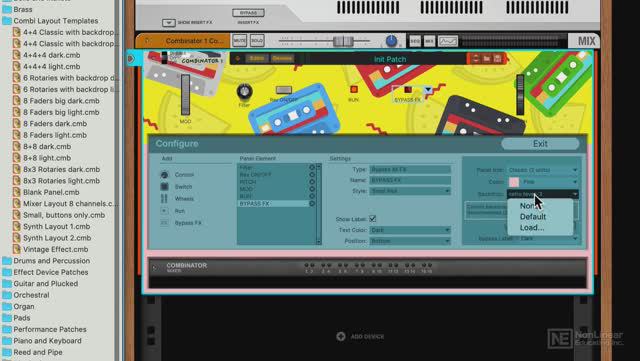Expand the Show Insert FX arrow
Image resolution: width=640 pixels, height=361 pixels.
169,22
